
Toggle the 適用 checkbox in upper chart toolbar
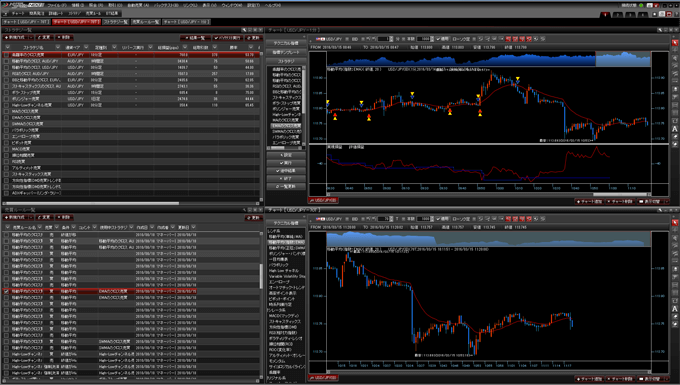[438, 39]
